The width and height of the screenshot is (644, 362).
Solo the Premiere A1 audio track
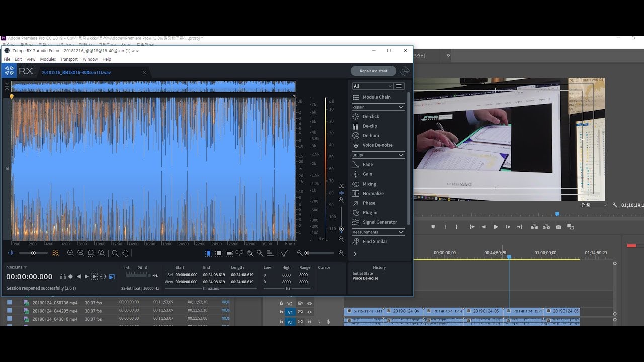pos(318,322)
